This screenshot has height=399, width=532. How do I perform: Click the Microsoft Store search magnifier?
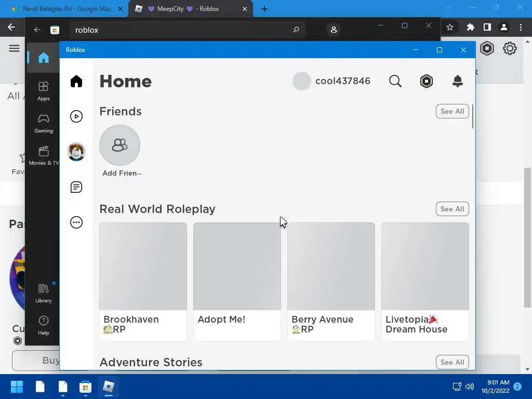(x=296, y=30)
